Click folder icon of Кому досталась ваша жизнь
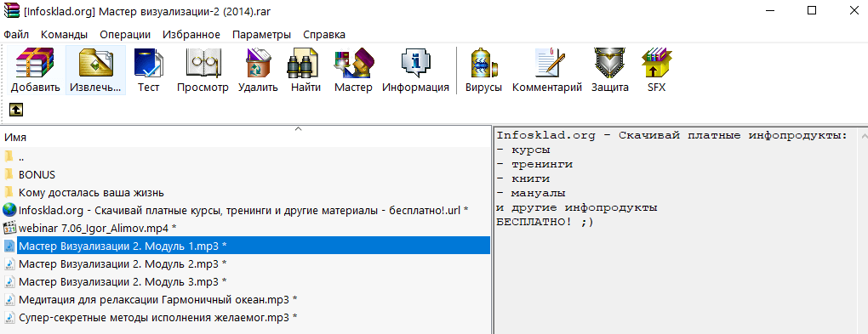The image size is (868, 334). 9,192
